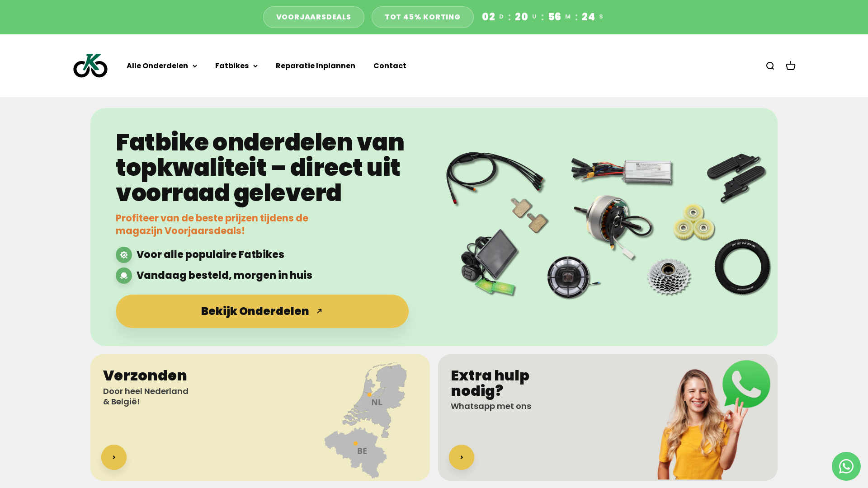
Task: Click the Netherlands and Belgium map image
Action: click(x=366, y=420)
